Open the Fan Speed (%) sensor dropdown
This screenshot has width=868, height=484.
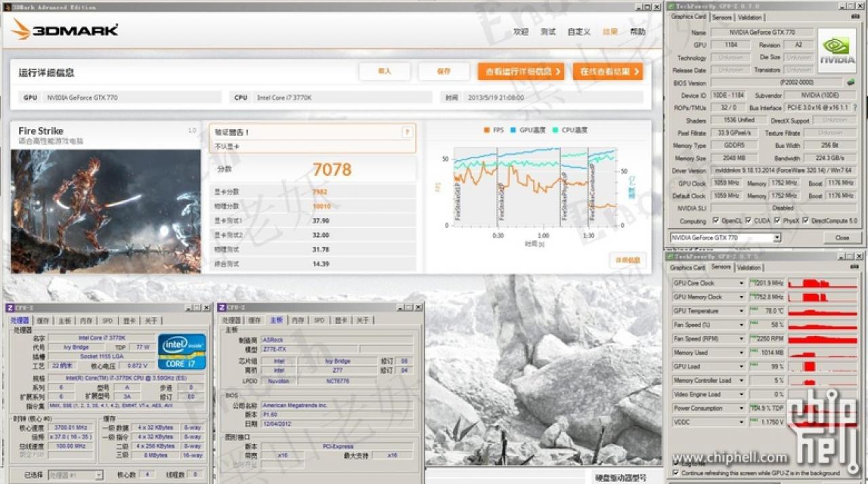click(741, 324)
